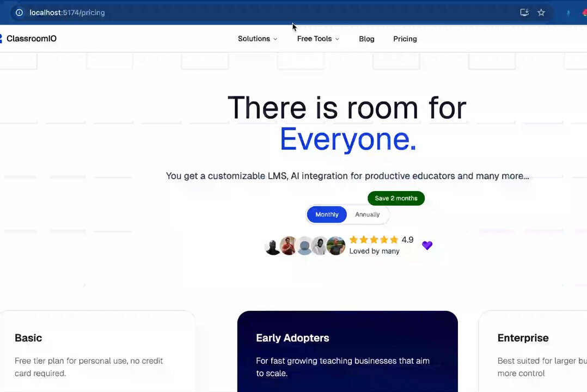Expand the Free Tools menu
The width and height of the screenshot is (587, 392).
318,39
